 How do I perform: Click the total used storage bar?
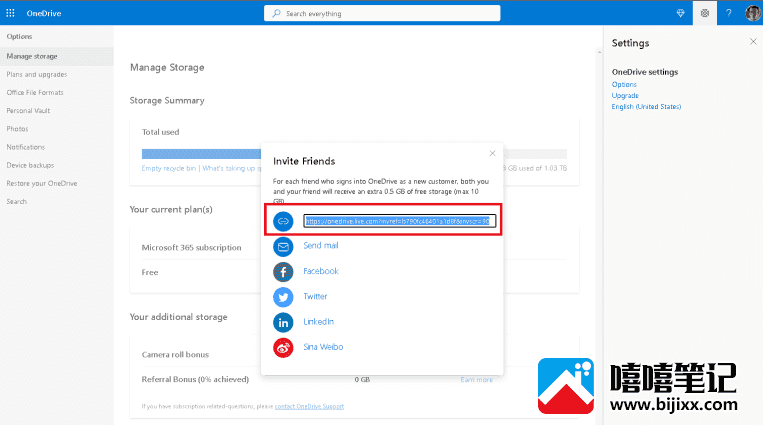point(354,154)
